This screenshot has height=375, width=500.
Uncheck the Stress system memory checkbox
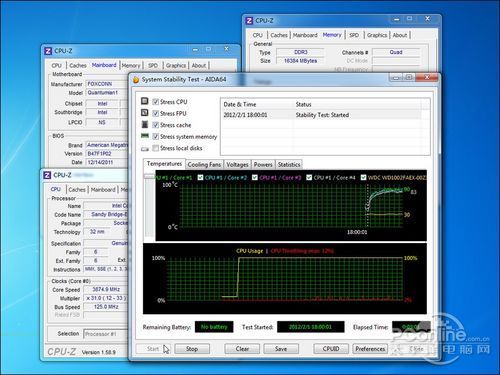[156, 136]
